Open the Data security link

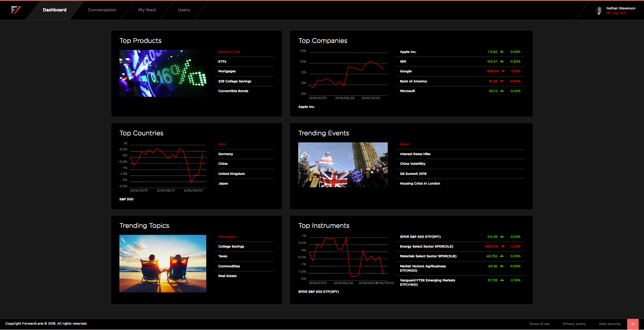(610, 324)
